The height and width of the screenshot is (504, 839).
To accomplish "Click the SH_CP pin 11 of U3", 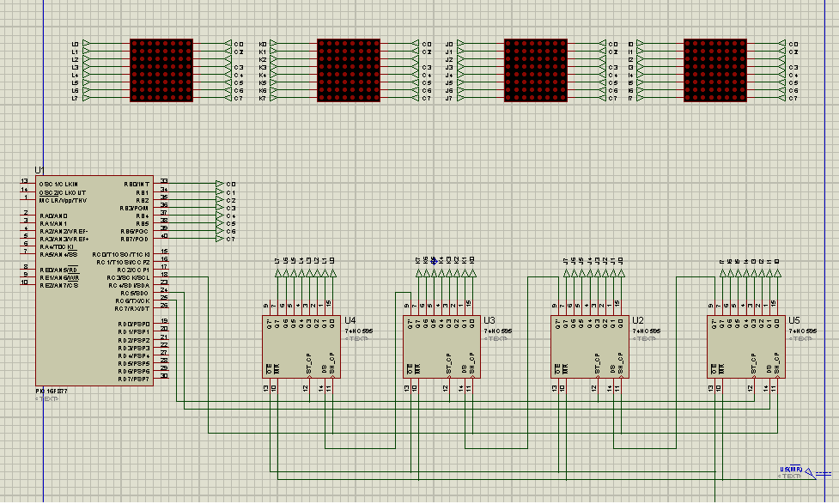I will [x=472, y=386].
